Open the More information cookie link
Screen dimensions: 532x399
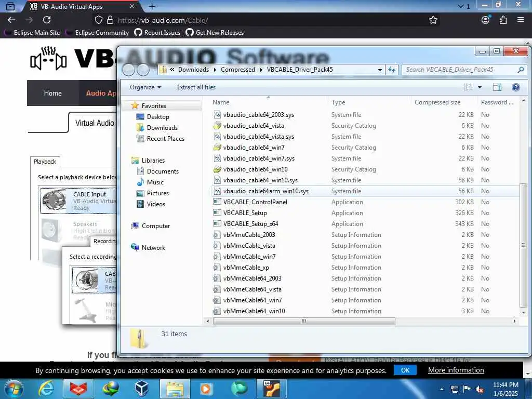click(x=456, y=370)
